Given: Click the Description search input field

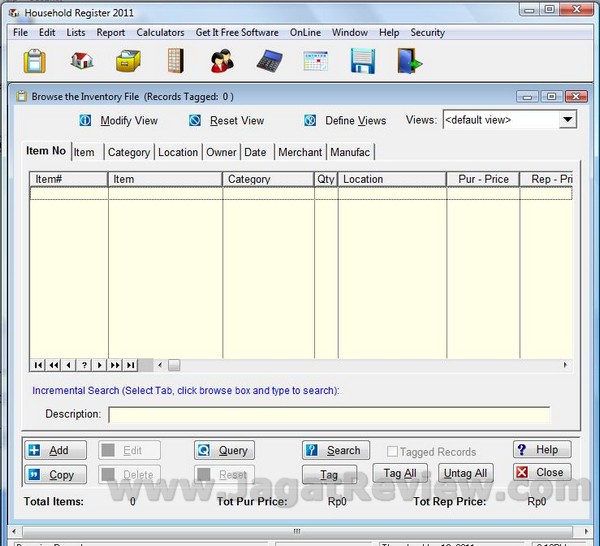Looking at the screenshot, I should [329, 414].
